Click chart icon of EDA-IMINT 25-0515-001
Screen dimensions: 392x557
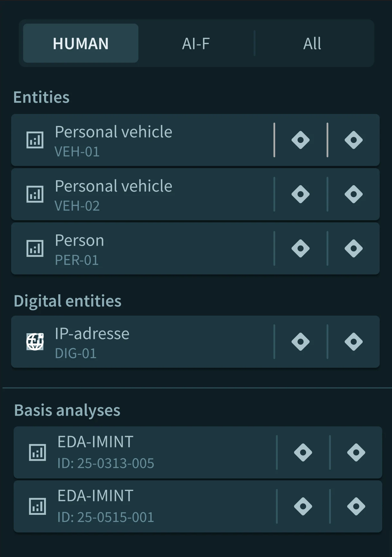[x=37, y=506]
